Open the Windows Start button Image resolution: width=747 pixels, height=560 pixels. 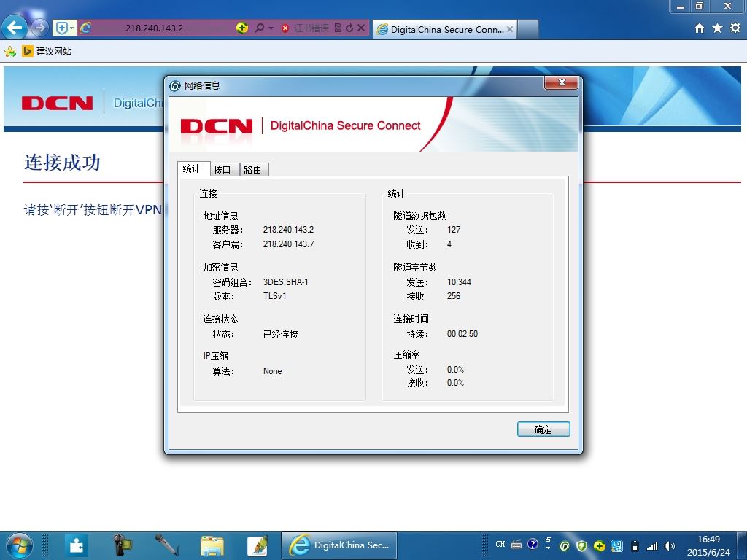20,545
